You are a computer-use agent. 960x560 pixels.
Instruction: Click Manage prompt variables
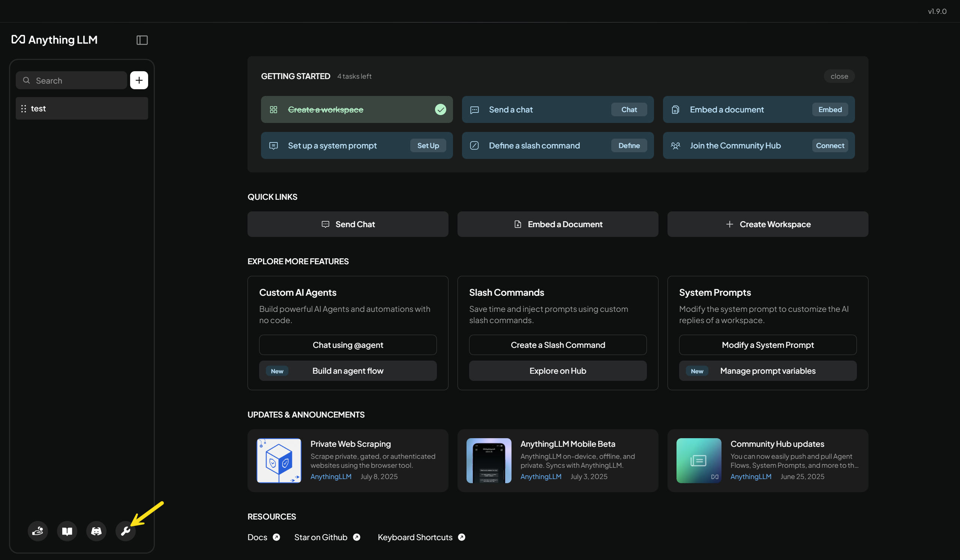(x=768, y=371)
